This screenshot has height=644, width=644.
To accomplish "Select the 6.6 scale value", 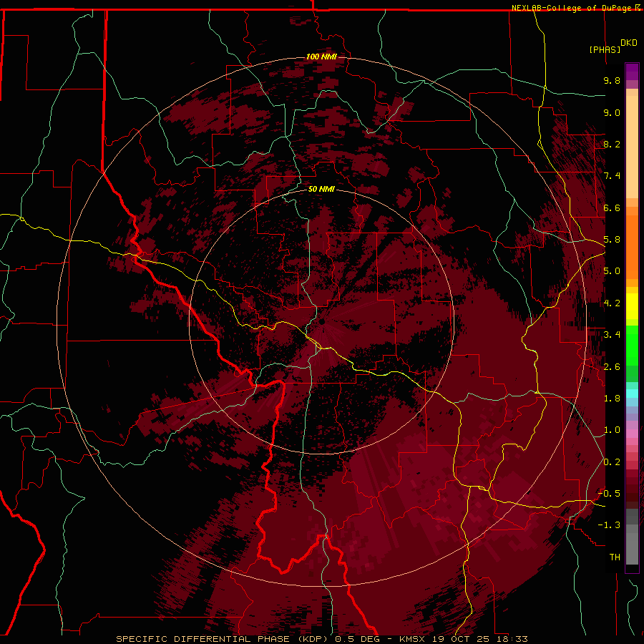I will 612,208.
